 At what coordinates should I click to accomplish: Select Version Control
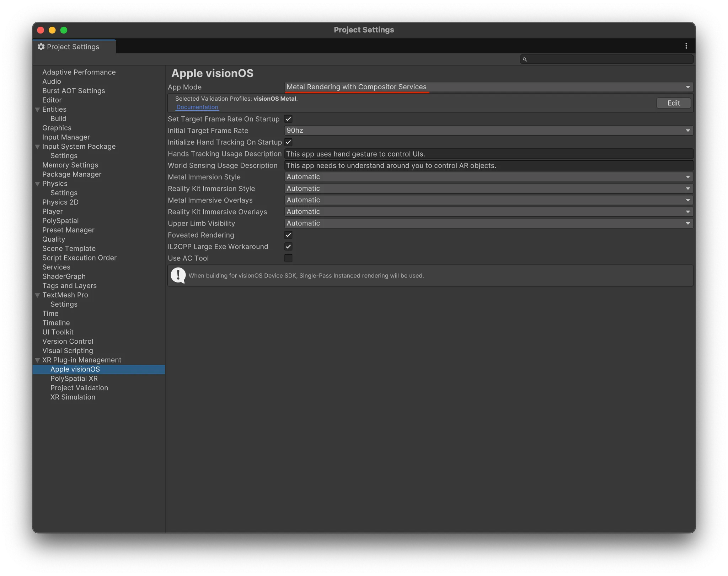pos(68,342)
